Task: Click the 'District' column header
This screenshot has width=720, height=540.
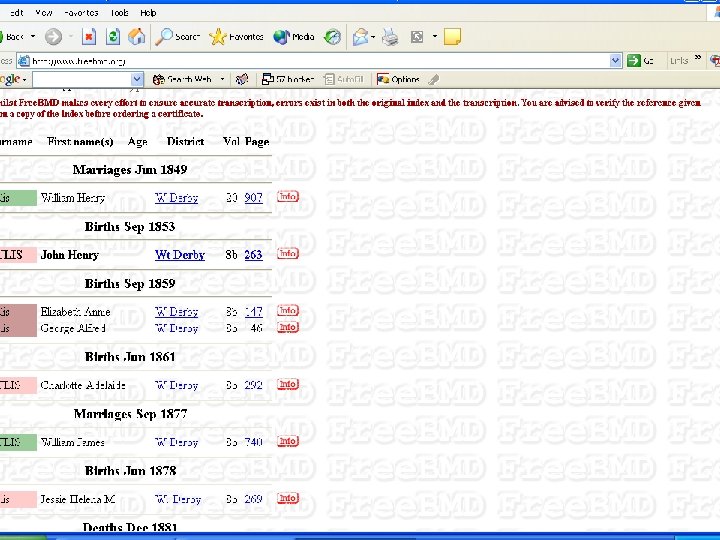Action: coord(186,141)
